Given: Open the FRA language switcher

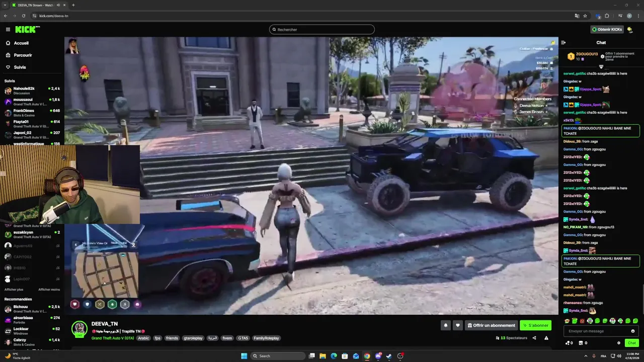Looking at the screenshot, I should (x=604, y=356).
